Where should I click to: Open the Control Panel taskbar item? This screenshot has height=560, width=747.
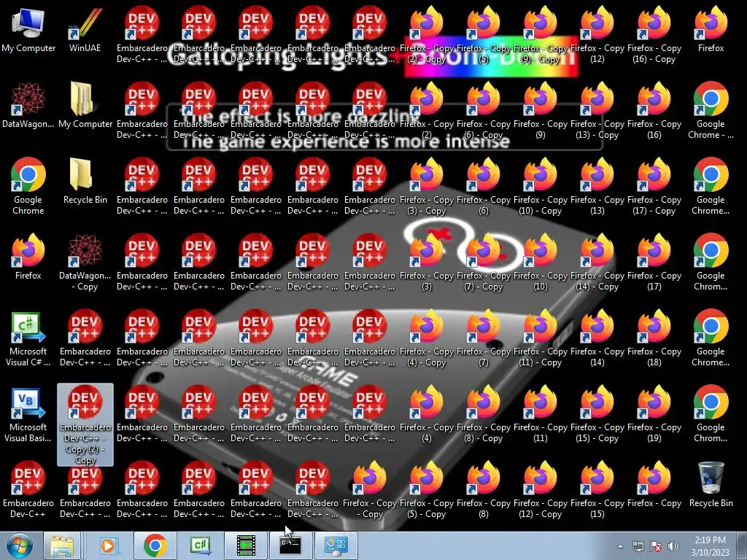(x=336, y=545)
